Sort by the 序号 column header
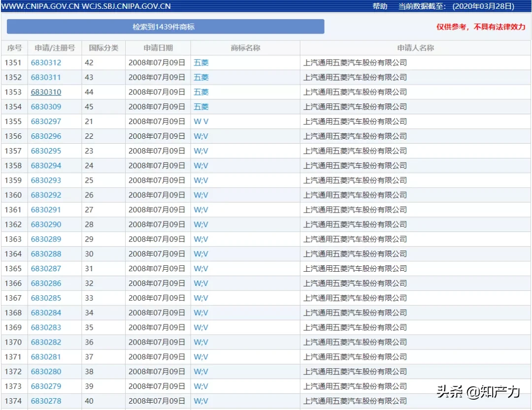 pos(14,48)
